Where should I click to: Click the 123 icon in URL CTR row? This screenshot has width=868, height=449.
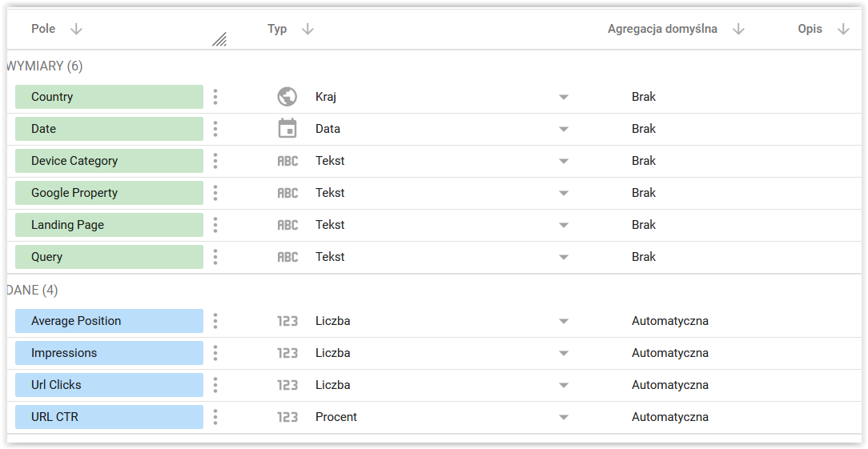click(x=287, y=418)
